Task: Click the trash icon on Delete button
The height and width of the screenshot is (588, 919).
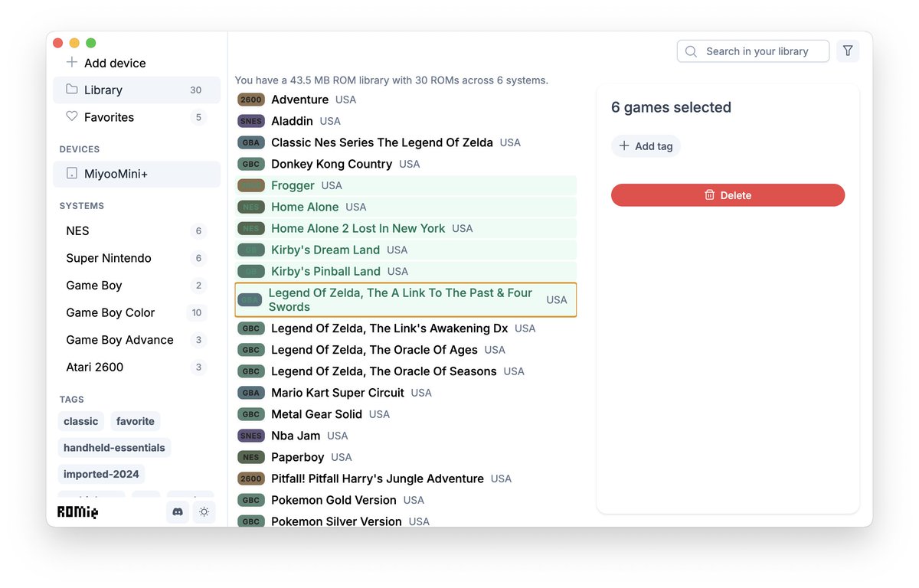Action: coord(710,195)
